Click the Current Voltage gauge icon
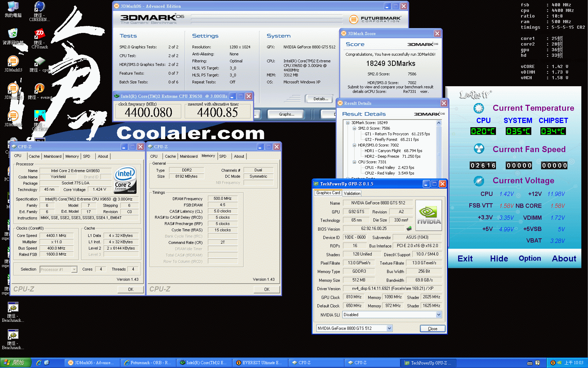Image resolution: width=588 pixels, height=368 pixels. [x=479, y=181]
